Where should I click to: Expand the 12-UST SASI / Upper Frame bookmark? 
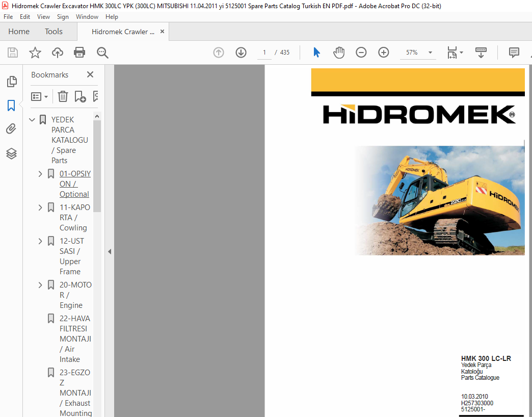(x=40, y=241)
